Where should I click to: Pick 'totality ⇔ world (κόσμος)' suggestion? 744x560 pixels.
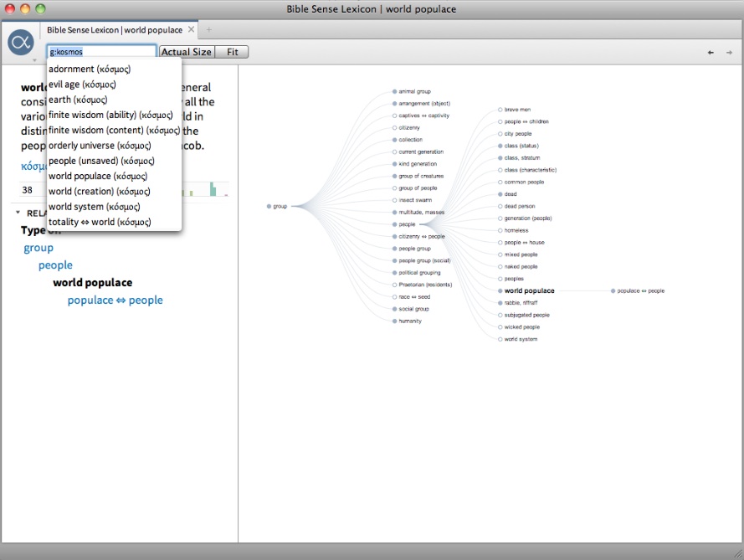(100, 222)
